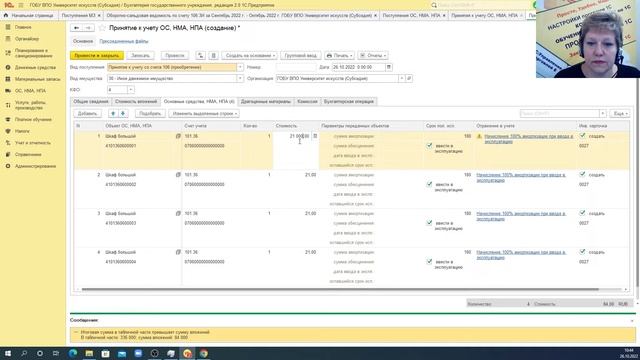Image resolution: width=640 pixels, height=360 pixels.
Task: Click the Провести button
Action: pos(175,56)
